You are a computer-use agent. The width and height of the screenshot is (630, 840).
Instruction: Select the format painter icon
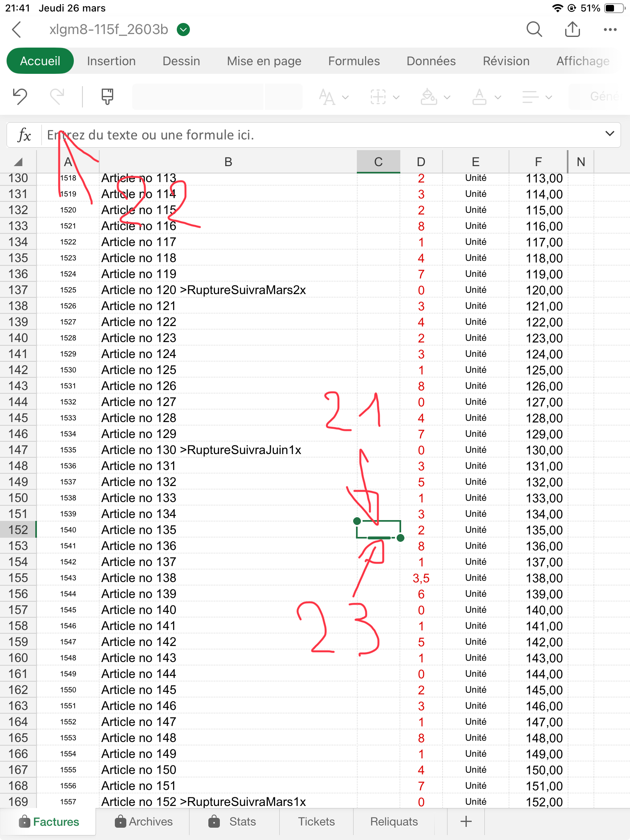107,97
